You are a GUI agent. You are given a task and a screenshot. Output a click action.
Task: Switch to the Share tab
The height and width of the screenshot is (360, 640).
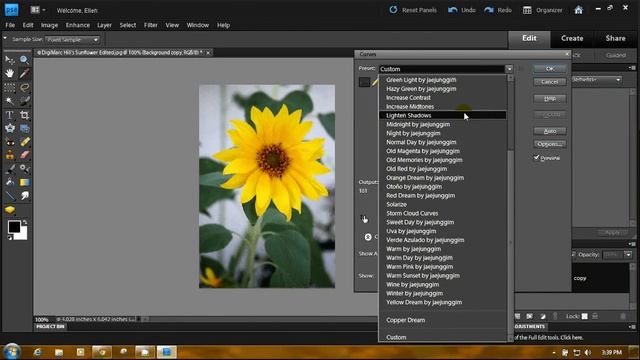pyautogui.click(x=616, y=38)
